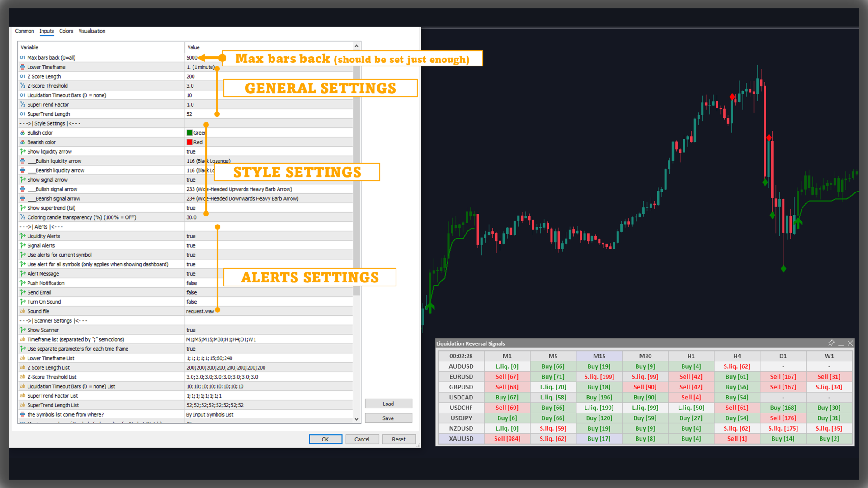868x488 pixels.
Task: Click the Sound file string icon
Action: (23, 311)
